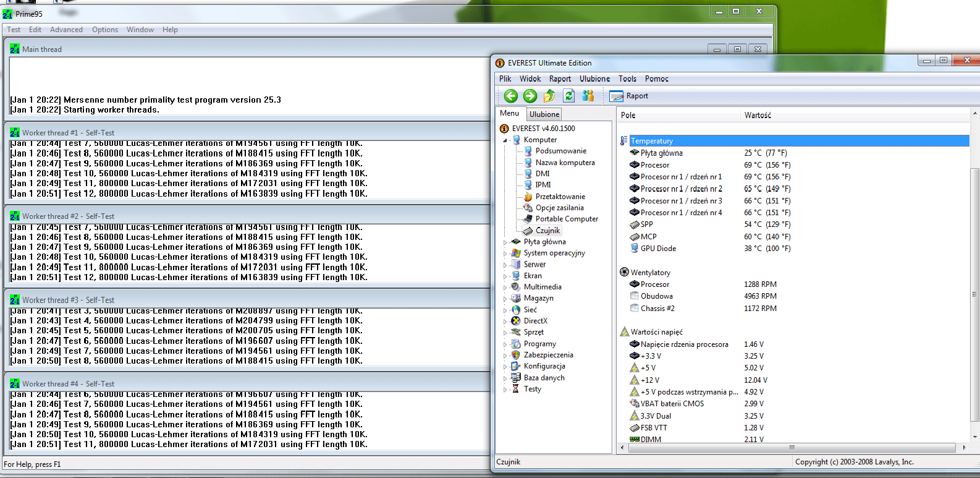Collapse the Komputer tree node
The height and width of the screenshot is (478, 980).
coord(505,140)
